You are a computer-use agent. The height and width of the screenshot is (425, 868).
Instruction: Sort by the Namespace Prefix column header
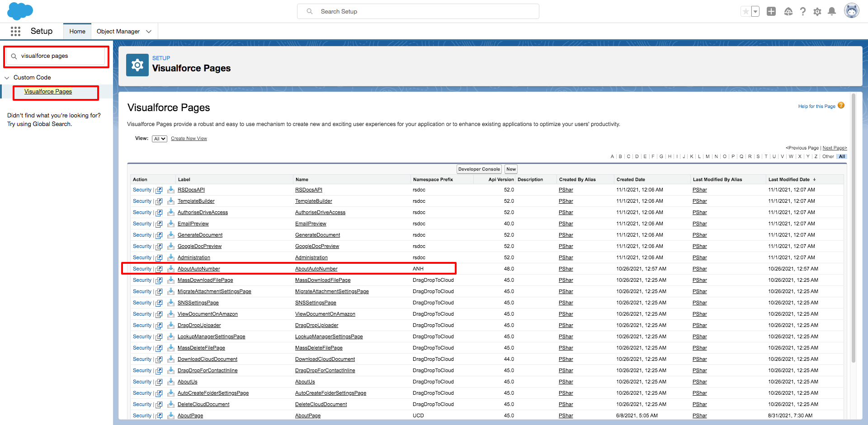coord(433,179)
